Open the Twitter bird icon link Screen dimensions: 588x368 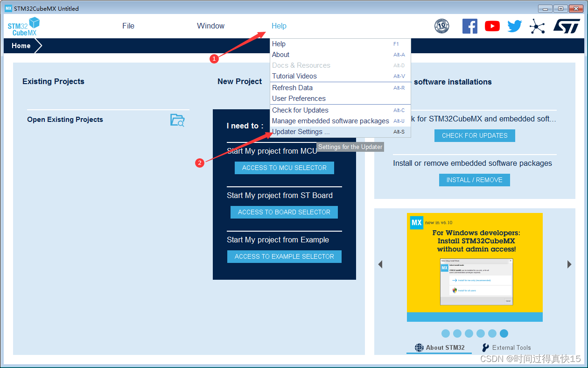tap(515, 26)
